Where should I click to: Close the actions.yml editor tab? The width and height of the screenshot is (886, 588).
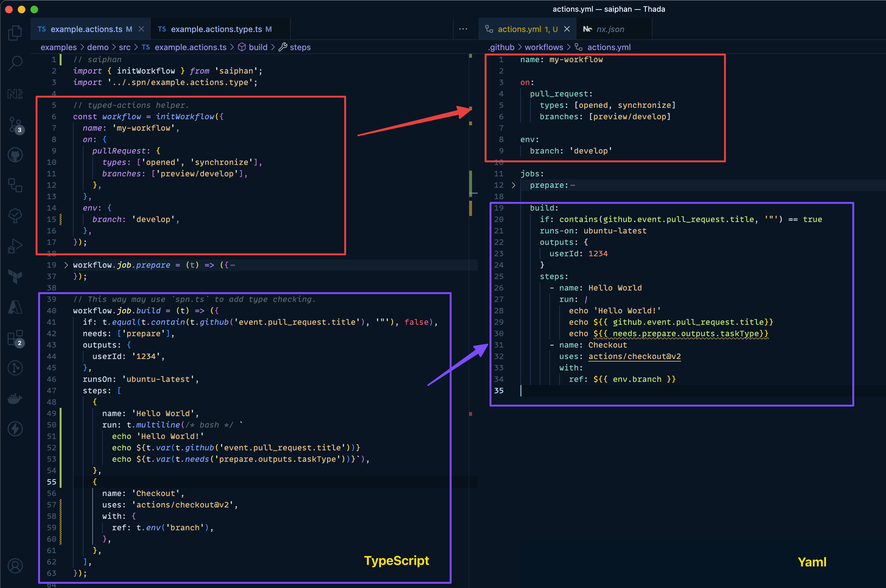tap(567, 29)
